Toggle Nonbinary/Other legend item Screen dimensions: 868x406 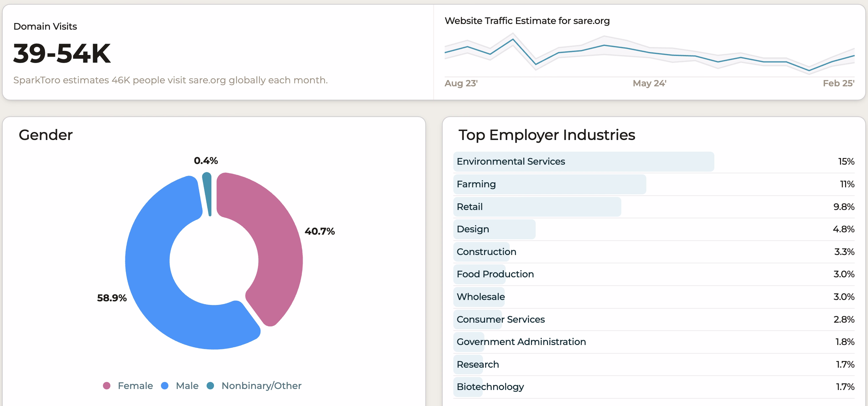pyautogui.click(x=261, y=386)
